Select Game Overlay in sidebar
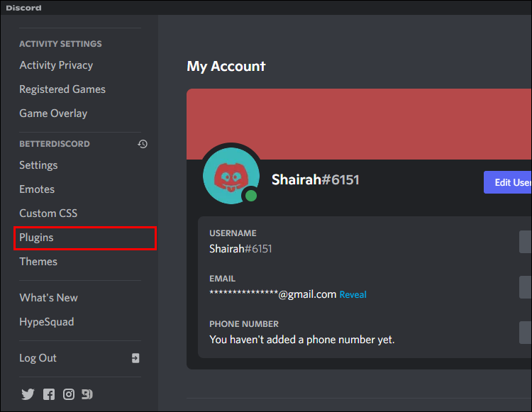532x412 pixels. (53, 113)
